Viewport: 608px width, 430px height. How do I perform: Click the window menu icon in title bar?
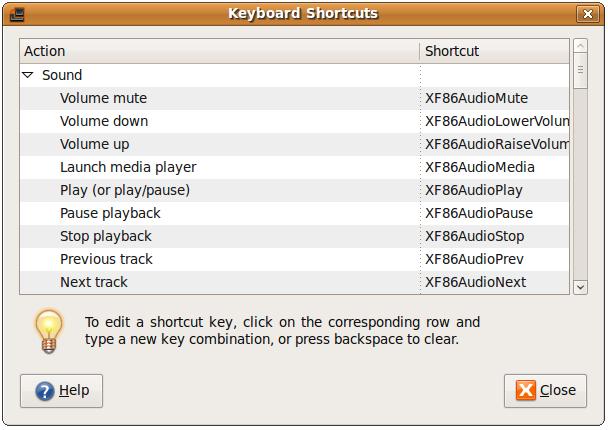point(16,14)
